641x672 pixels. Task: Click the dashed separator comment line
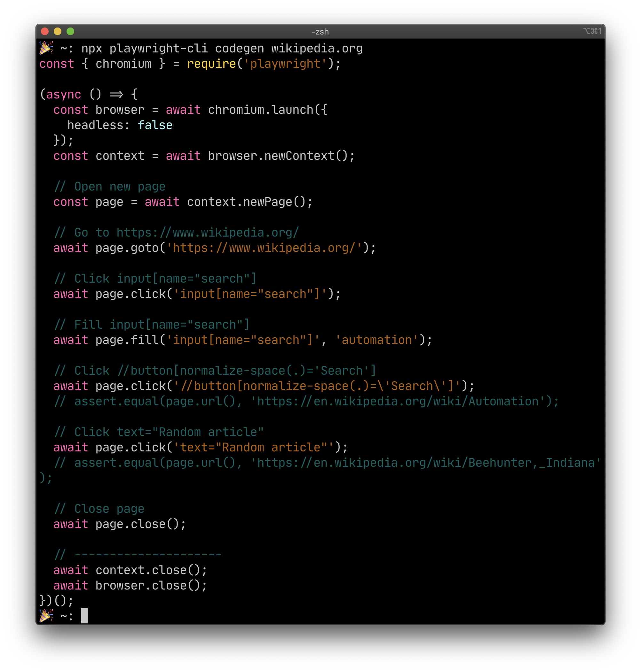[138, 555]
